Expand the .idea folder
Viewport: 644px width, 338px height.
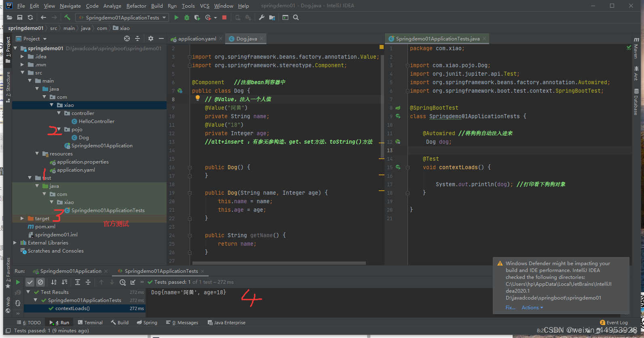[x=22, y=57]
